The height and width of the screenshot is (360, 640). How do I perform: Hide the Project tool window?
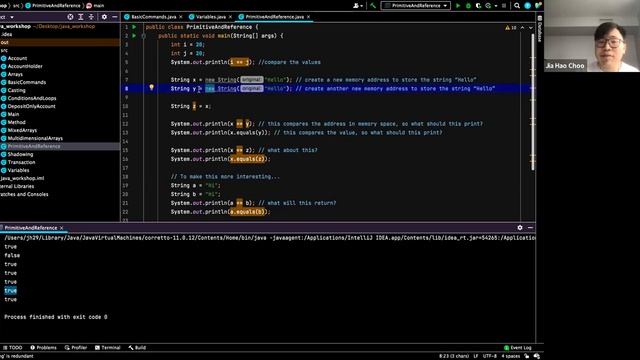point(115,17)
